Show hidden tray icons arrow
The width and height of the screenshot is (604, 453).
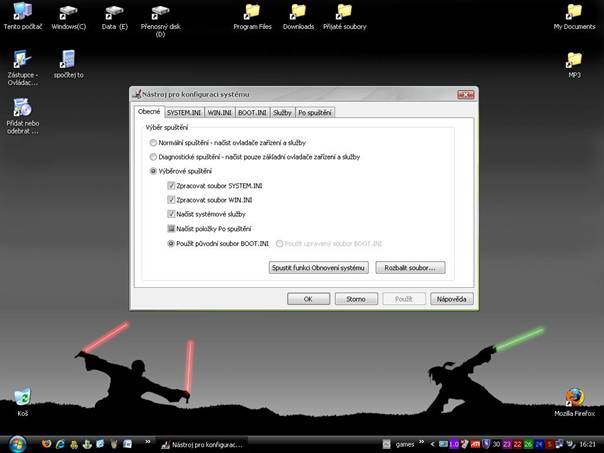pyautogui.click(x=433, y=444)
